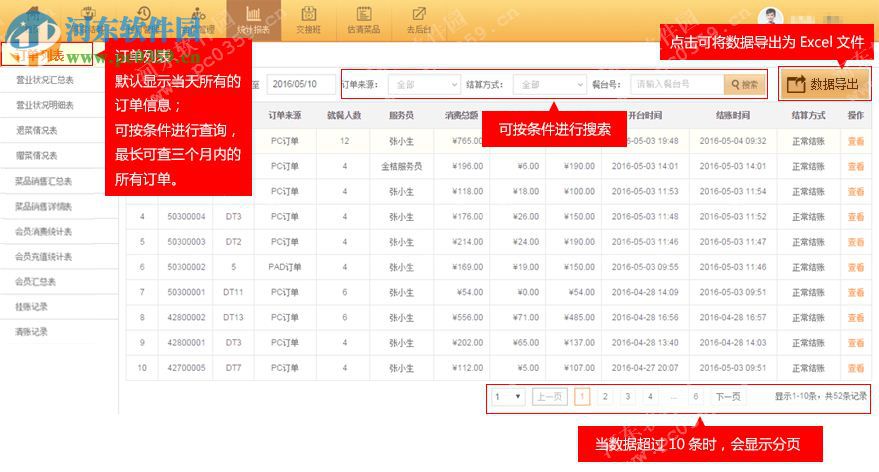The image size is (879, 472).
Task: Click the ¥556.00 amount cell
Action: (468, 317)
